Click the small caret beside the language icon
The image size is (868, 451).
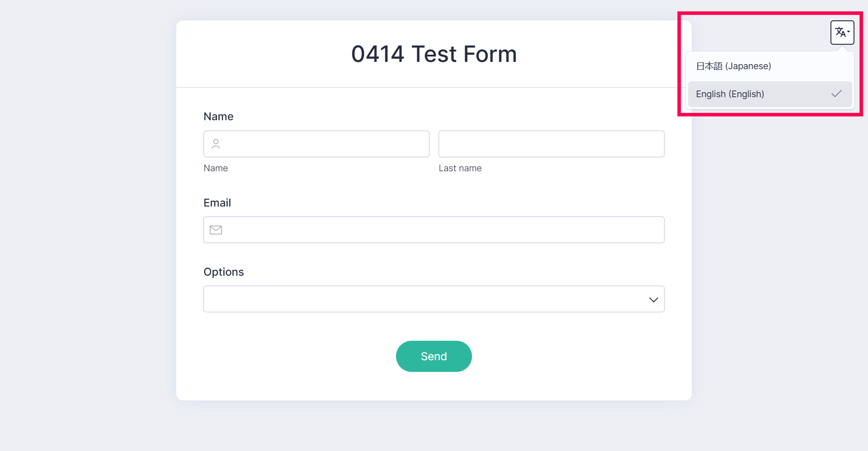coord(849,32)
